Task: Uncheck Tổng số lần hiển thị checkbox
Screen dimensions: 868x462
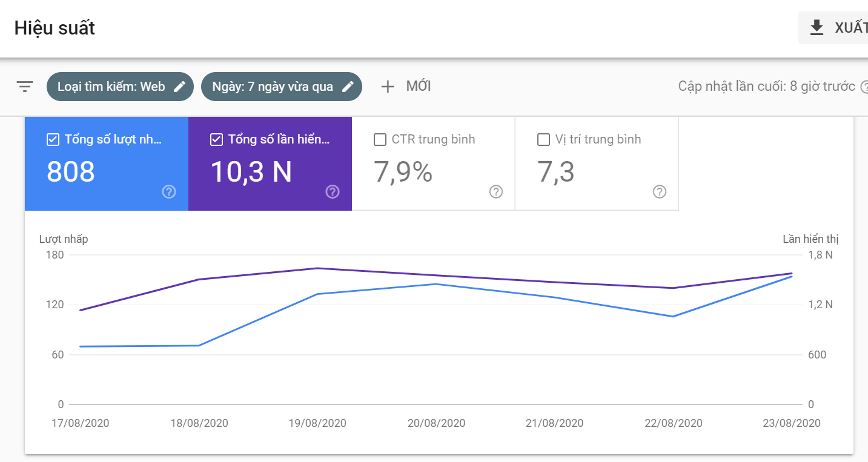Action: click(x=216, y=140)
